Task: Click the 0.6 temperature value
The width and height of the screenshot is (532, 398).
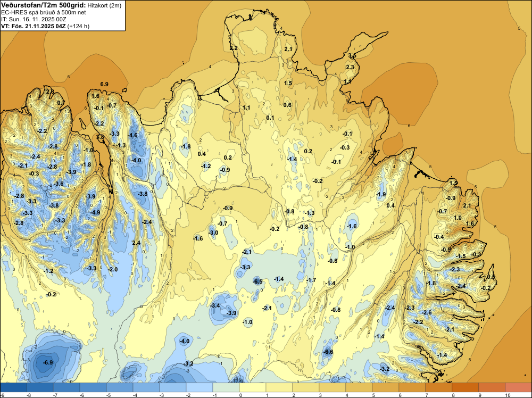Action: [287, 105]
